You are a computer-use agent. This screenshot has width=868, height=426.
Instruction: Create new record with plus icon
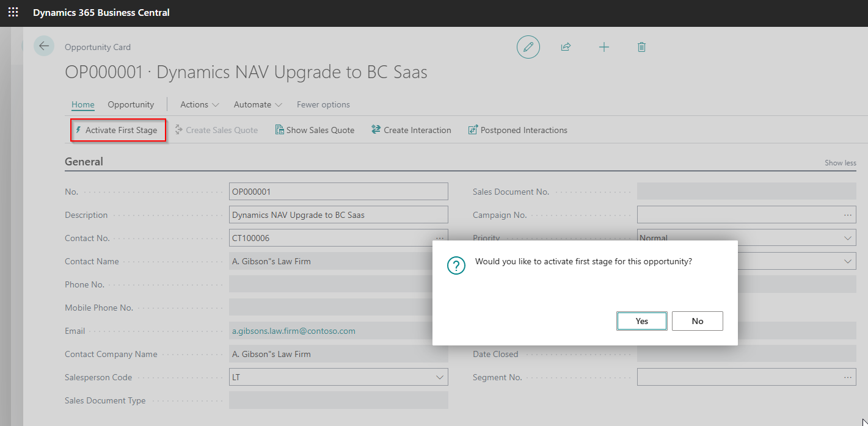tap(604, 47)
